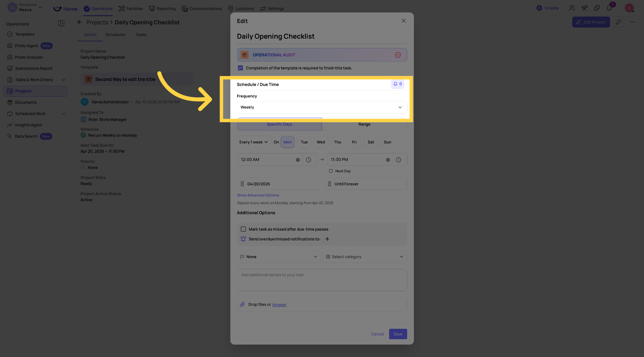Click the telescope icon in top bar

click(x=584, y=8)
